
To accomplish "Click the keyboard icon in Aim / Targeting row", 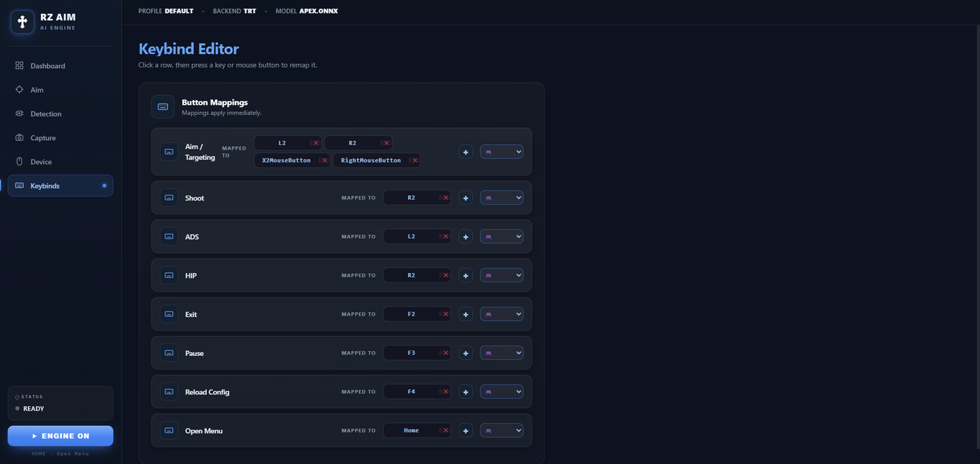I will [169, 152].
